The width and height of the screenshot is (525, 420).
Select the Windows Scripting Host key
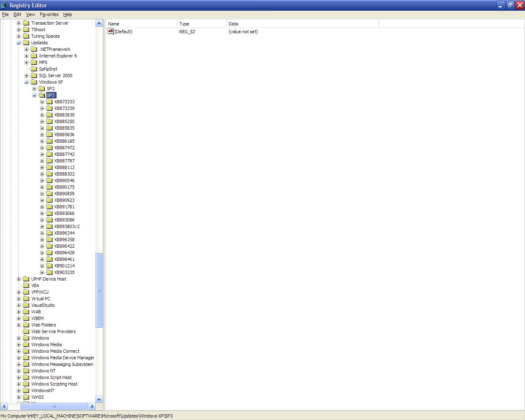click(x=54, y=384)
